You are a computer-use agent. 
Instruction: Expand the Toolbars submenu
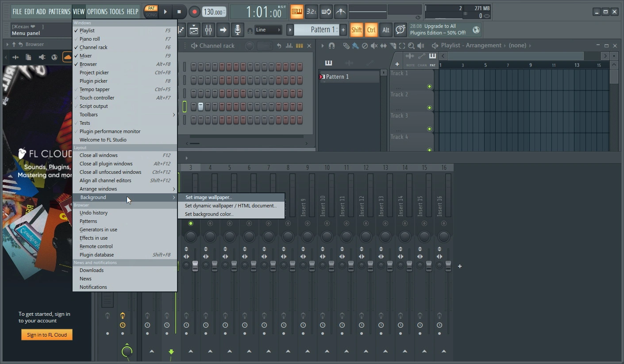[125, 115]
